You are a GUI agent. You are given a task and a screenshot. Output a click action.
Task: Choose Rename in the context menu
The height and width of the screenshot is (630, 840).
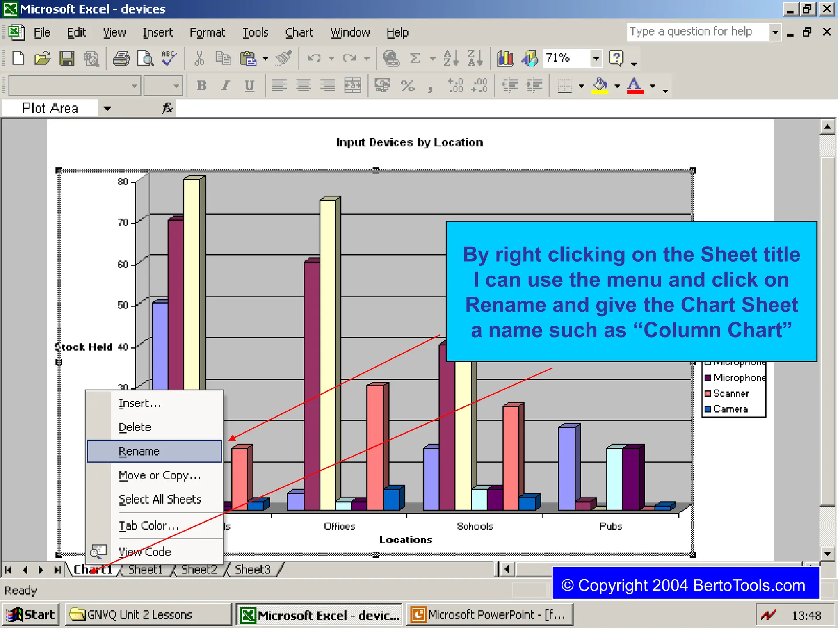[154, 452]
